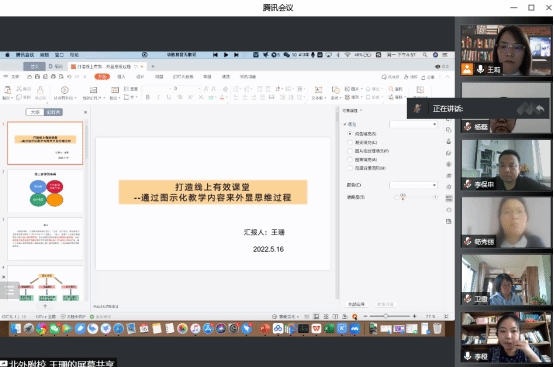Click the New Slide icon
This screenshot has width=554, height=367.
click(93, 90)
